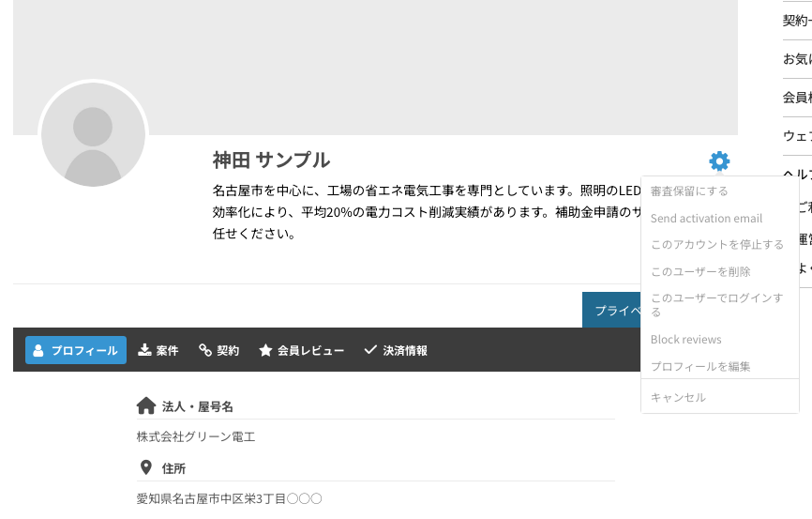
Task: Select Send activation email option
Action: point(706,218)
